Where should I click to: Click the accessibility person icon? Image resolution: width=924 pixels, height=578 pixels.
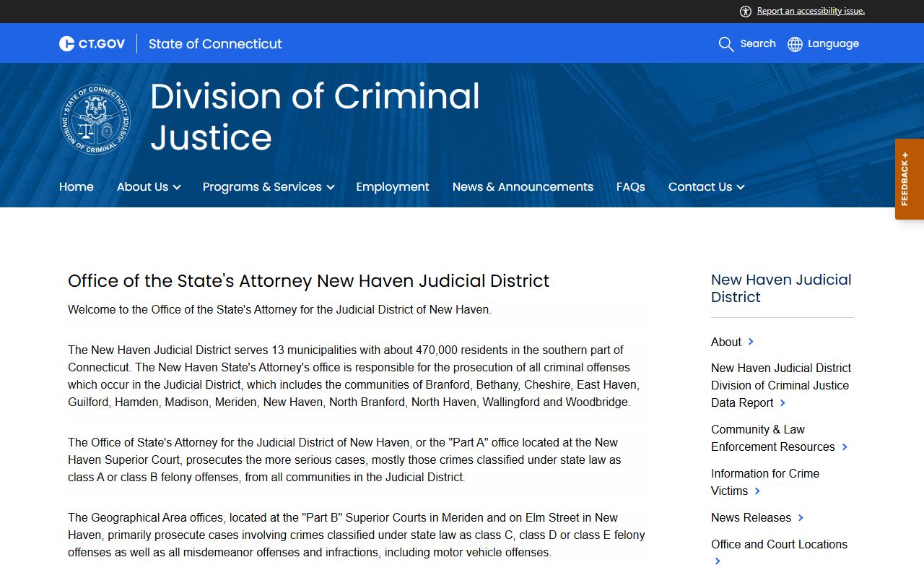point(746,12)
